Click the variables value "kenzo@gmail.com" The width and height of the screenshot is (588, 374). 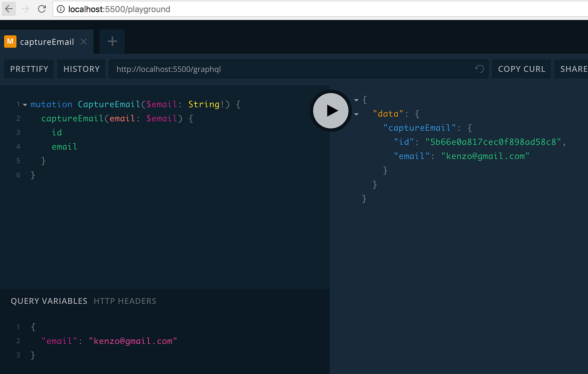(133, 341)
